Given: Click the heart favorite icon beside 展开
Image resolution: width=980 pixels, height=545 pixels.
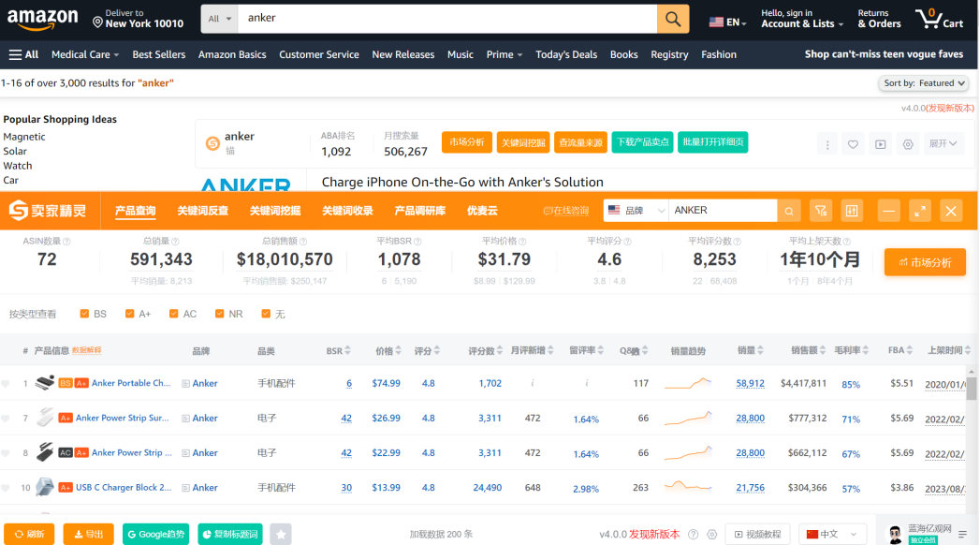Looking at the screenshot, I should click(853, 144).
